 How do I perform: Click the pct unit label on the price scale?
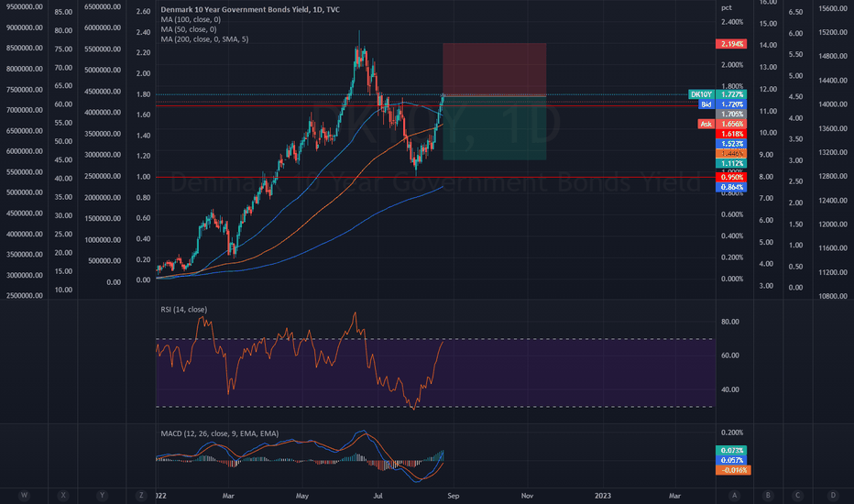(x=727, y=7)
